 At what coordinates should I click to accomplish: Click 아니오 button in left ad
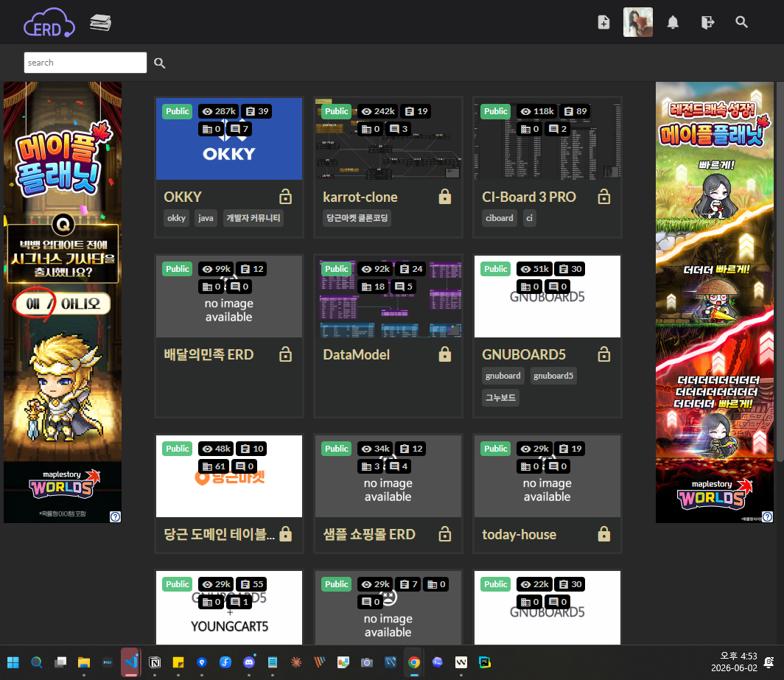pos(80,304)
